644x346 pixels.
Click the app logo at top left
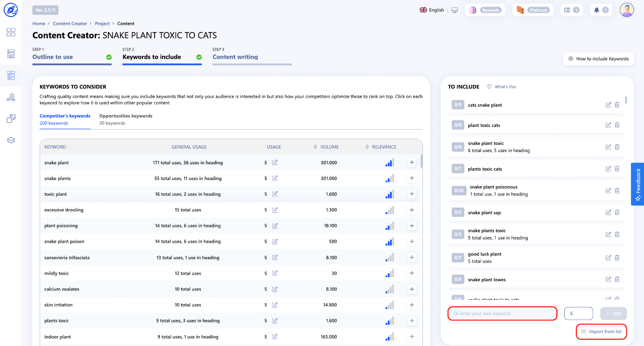[11, 10]
